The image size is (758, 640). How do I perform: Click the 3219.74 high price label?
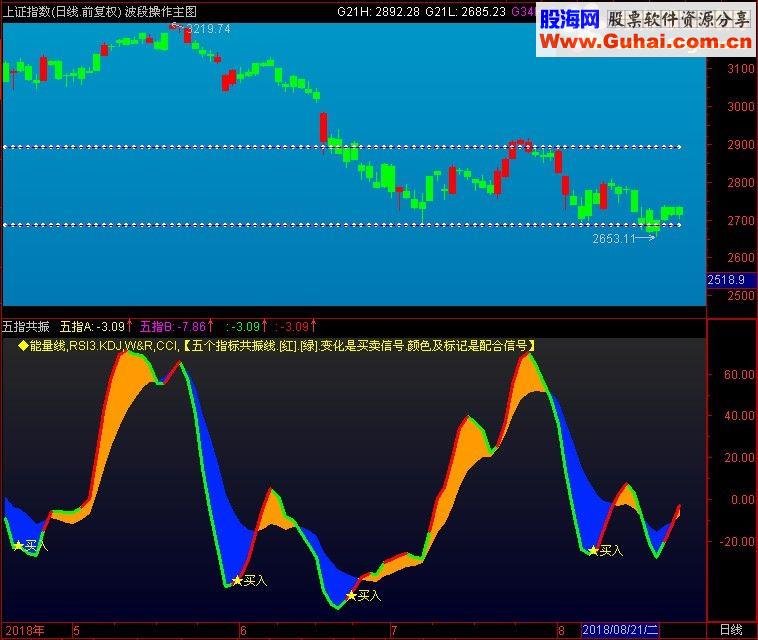pyautogui.click(x=208, y=29)
